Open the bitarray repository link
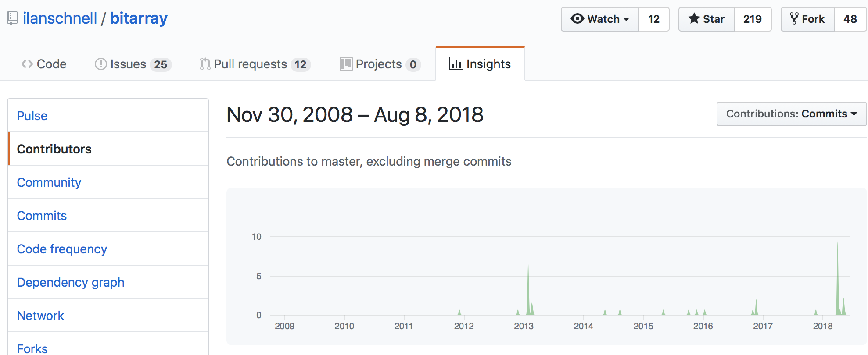Screen dimensions: 868x355 139,18
